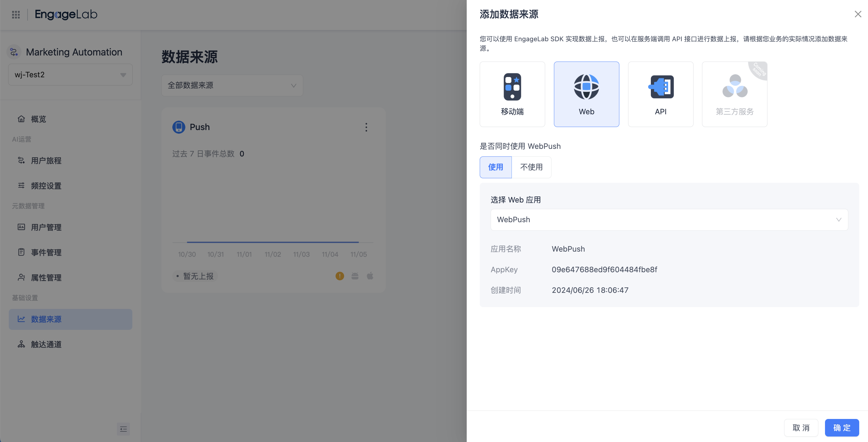Click the chart icon beside 数据来源
868x442 pixels.
[x=21, y=319]
